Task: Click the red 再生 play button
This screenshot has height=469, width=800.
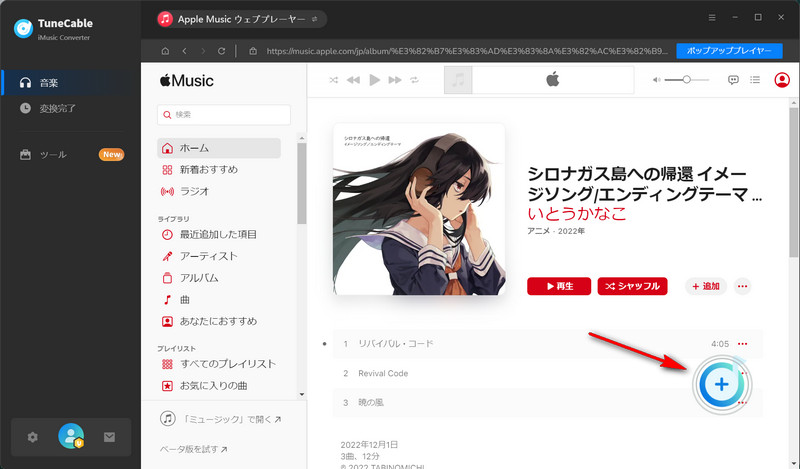Action: coord(559,286)
